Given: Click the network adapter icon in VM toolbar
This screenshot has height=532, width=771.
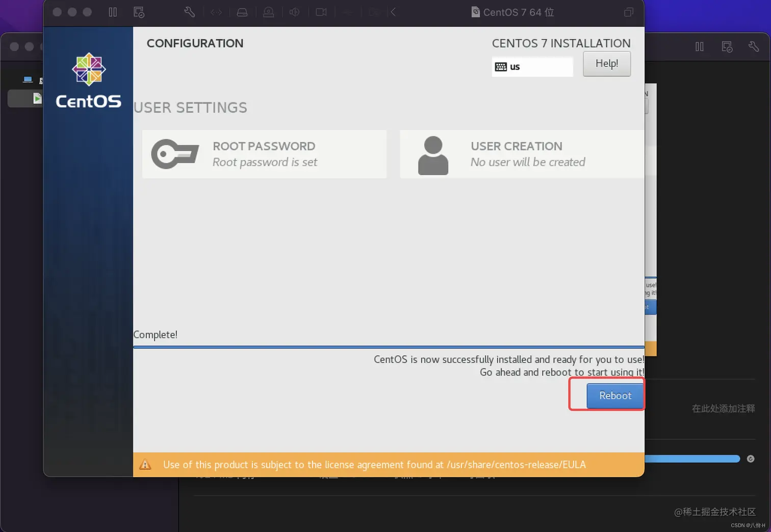Looking at the screenshot, I should [x=216, y=12].
